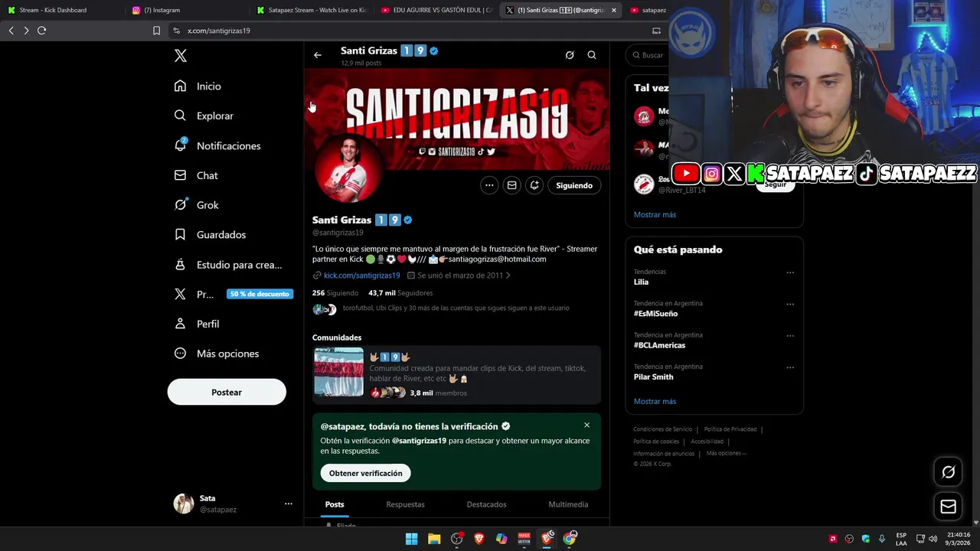Click the Siguiendo button
Image resolution: width=980 pixels, height=551 pixels.
(574, 185)
